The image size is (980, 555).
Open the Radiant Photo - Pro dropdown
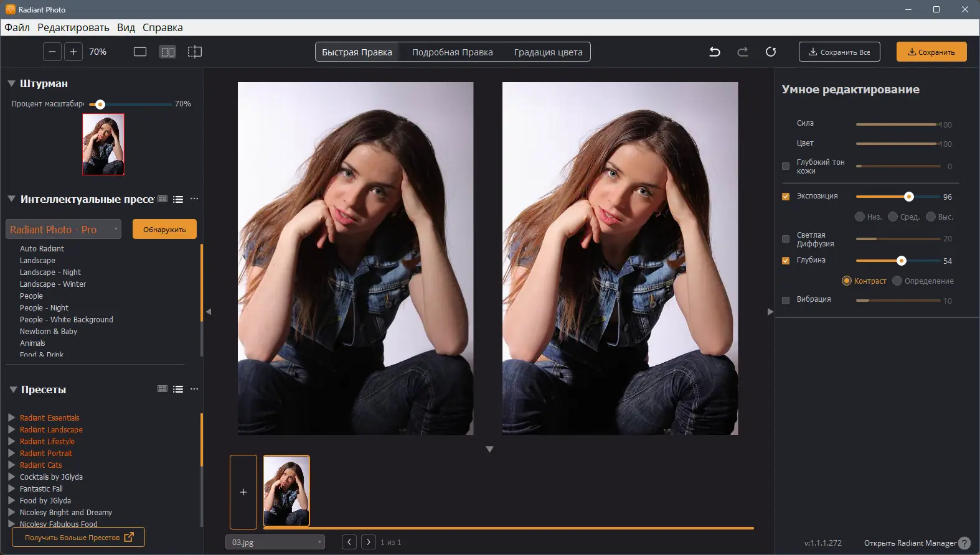coord(64,229)
